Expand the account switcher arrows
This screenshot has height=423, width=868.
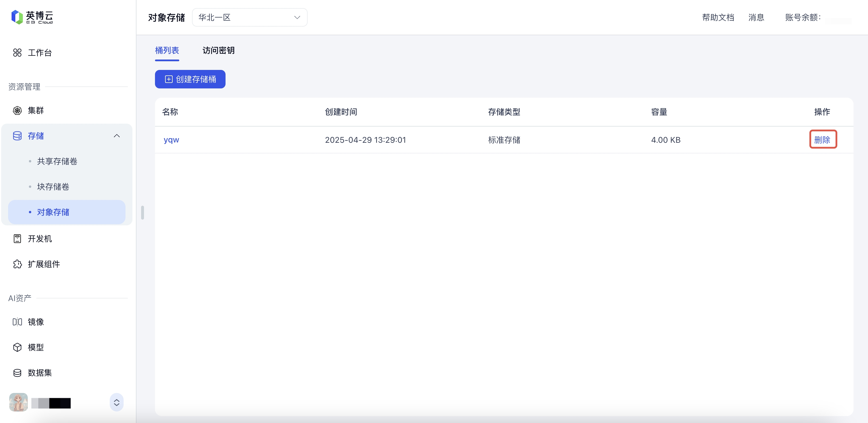[117, 402]
